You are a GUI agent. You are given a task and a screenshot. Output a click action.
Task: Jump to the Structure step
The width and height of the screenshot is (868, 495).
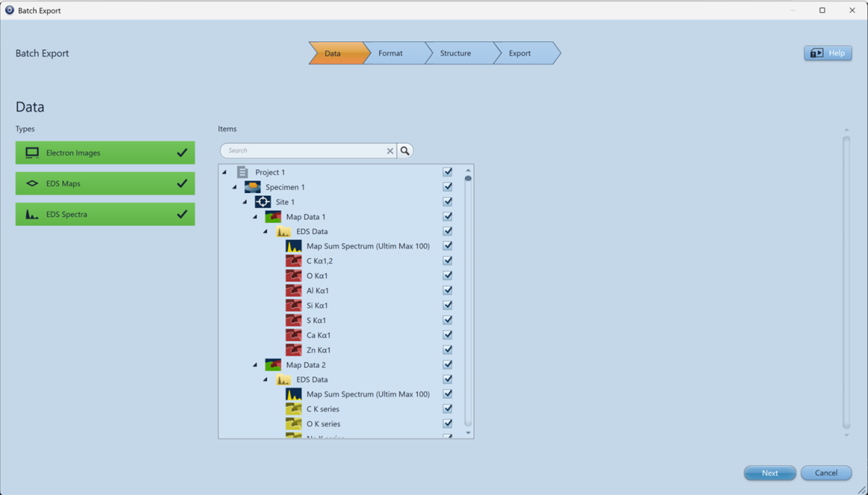tap(456, 53)
